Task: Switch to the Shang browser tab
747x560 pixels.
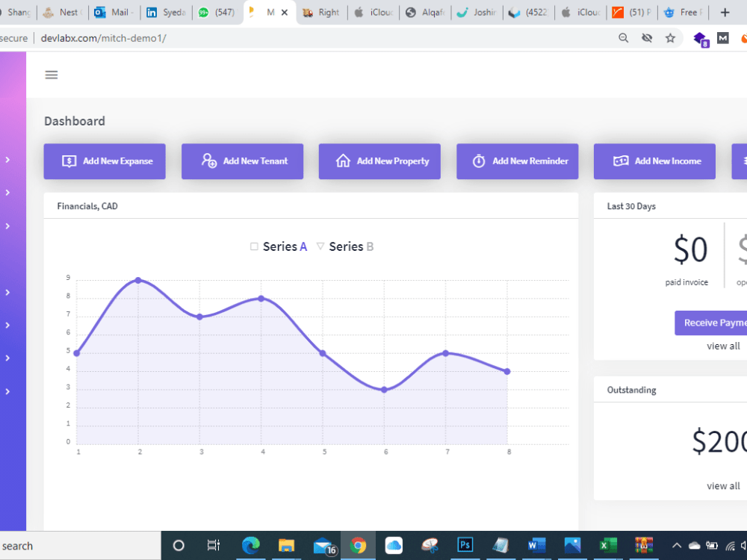Action: tap(18, 13)
